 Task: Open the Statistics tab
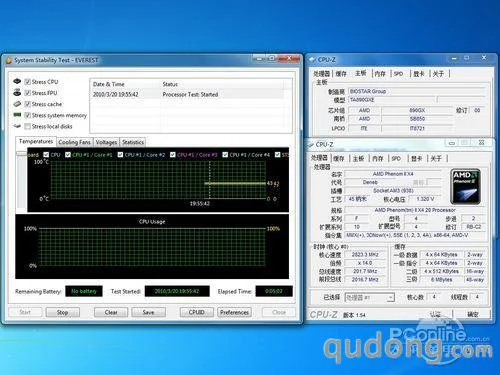coord(133,142)
